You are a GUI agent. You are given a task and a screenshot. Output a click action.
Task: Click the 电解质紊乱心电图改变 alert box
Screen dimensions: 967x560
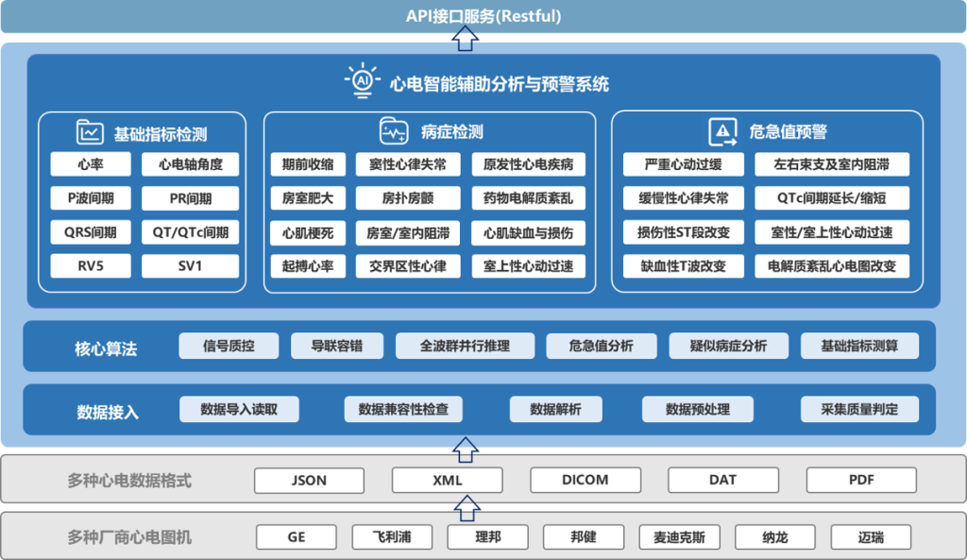tap(832, 266)
